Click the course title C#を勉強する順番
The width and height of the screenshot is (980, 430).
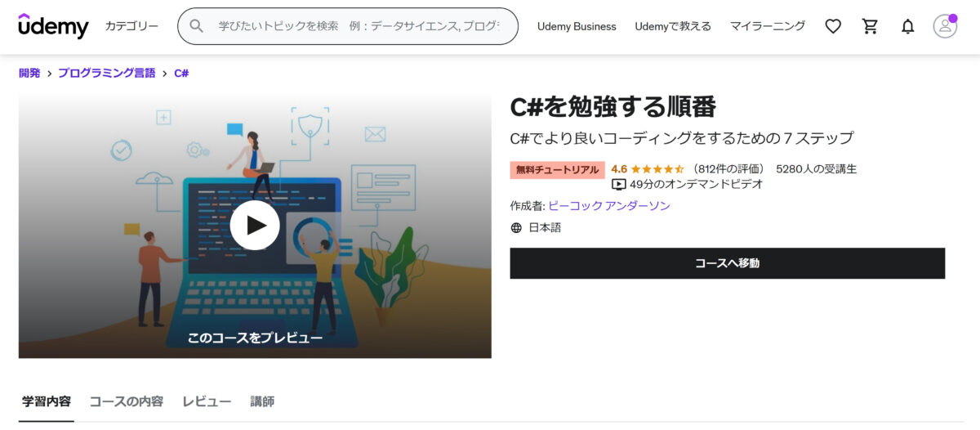point(612,107)
